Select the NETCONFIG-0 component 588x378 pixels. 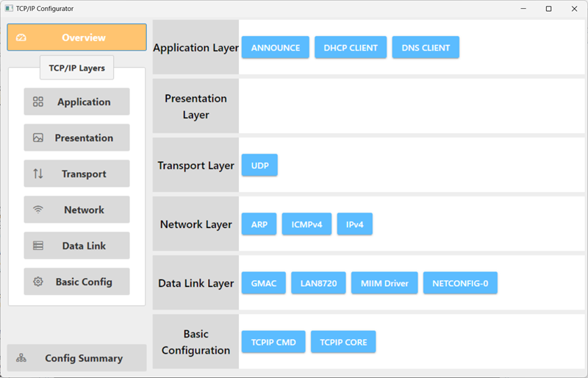pyautogui.click(x=460, y=283)
